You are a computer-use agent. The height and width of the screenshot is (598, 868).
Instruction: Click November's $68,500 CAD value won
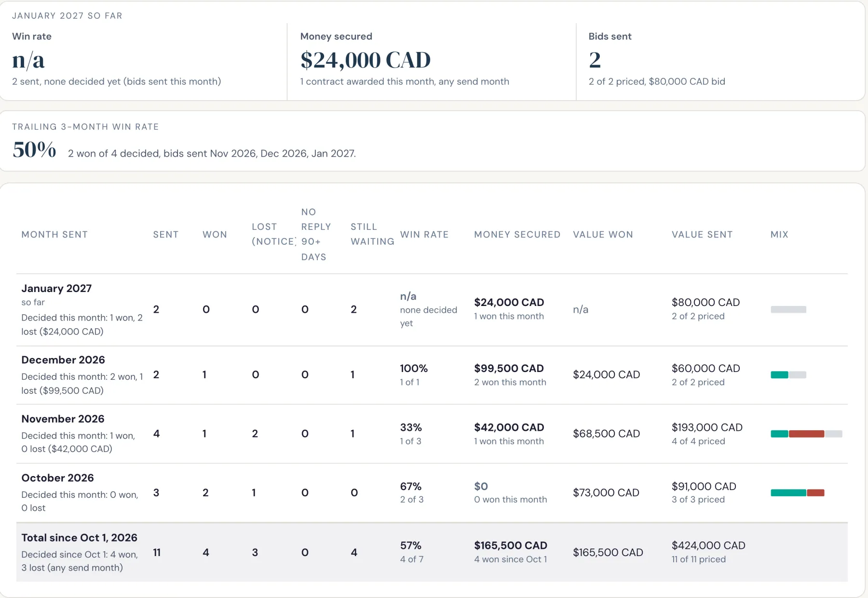(x=606, y=434)
